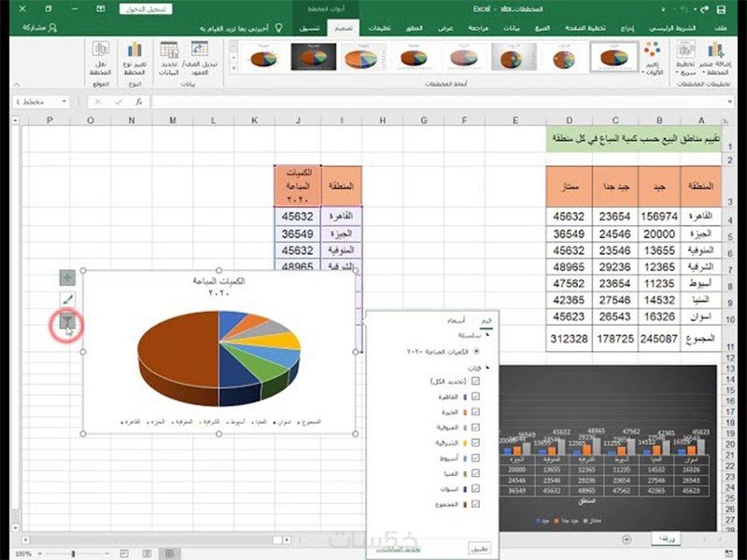
Task: Open the Quick Layout icon (تخطيط سريع)
Action: (x=685, y=49)
